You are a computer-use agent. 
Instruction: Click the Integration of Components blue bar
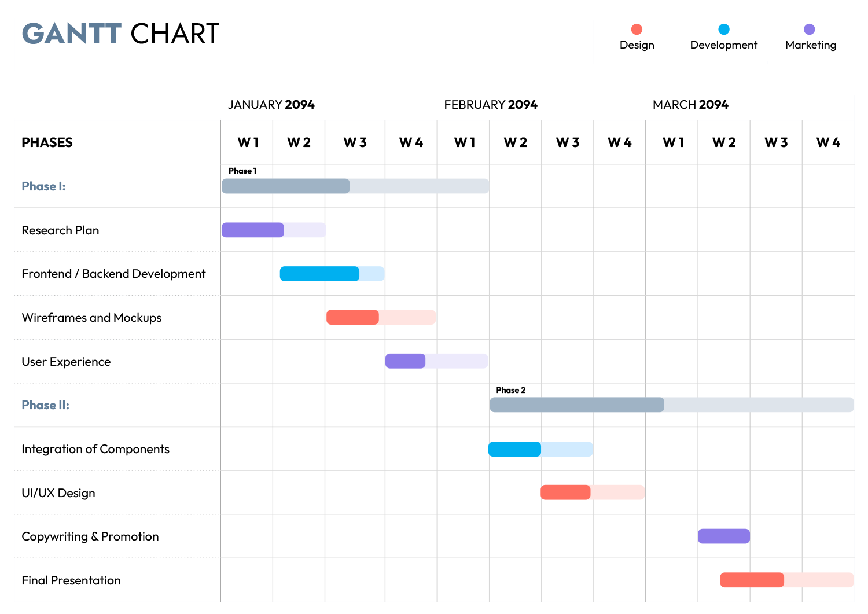[514, 449]
